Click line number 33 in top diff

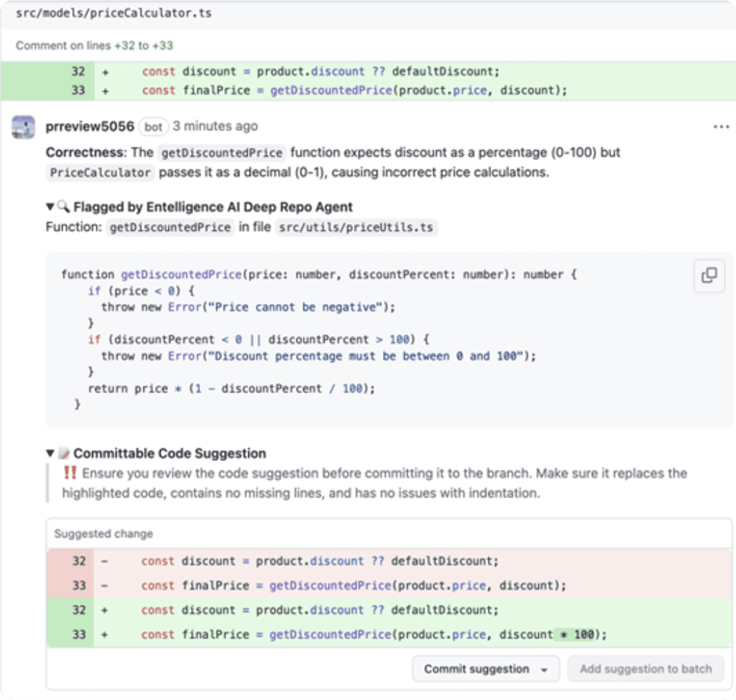pos(78,90)
